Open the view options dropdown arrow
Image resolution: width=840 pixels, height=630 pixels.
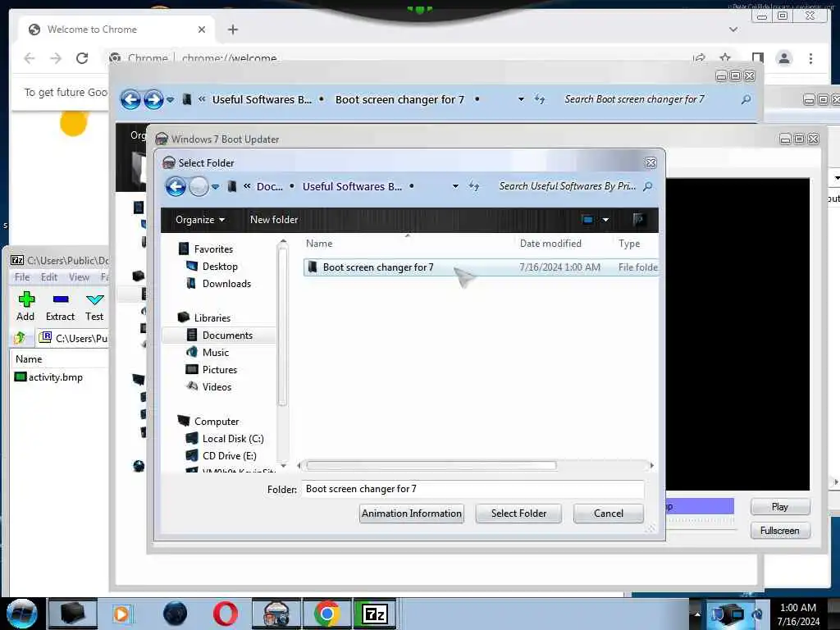(605, 220)
